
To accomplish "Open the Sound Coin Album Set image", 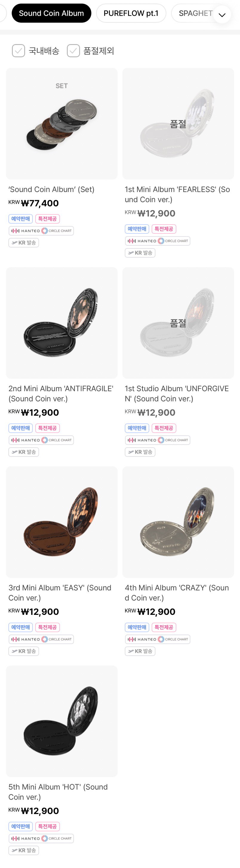I will click(x=62, y=124).
